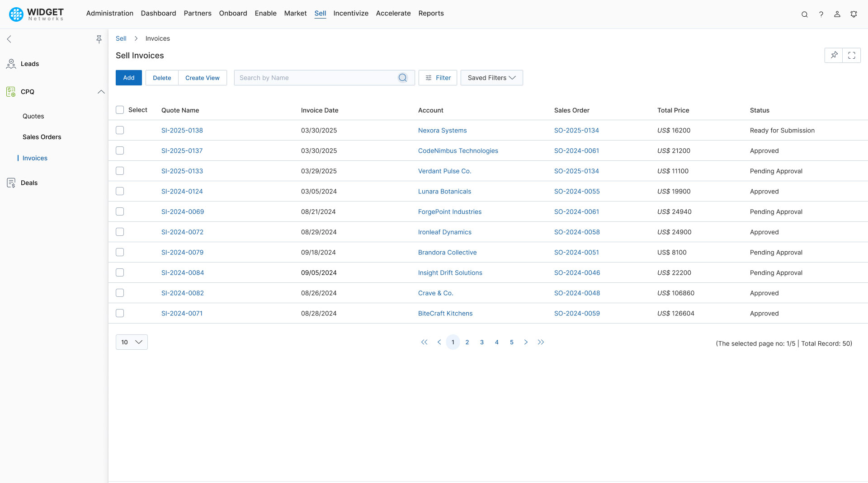Go to previous page arrow
Image resolution: width=868 pixels, height=483 pixels.
pyautogui.click(x=439, y=342)
